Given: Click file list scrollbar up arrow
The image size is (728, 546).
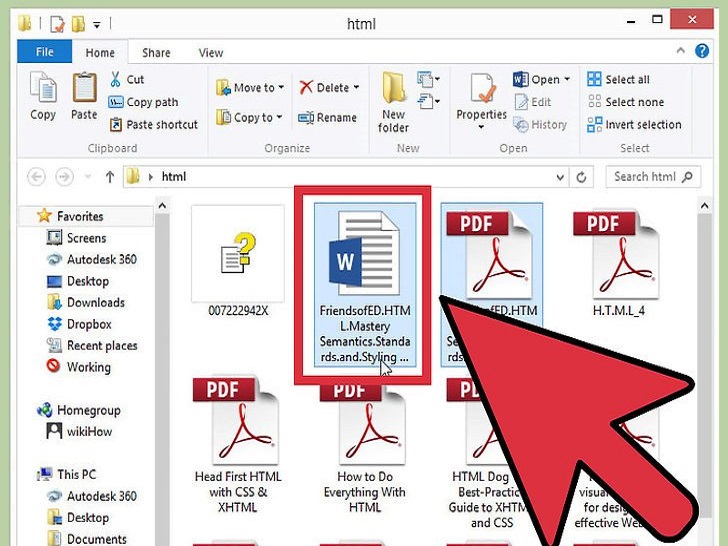Looking at the screenshot, I should pyautogui.click(x=704, y=205).
